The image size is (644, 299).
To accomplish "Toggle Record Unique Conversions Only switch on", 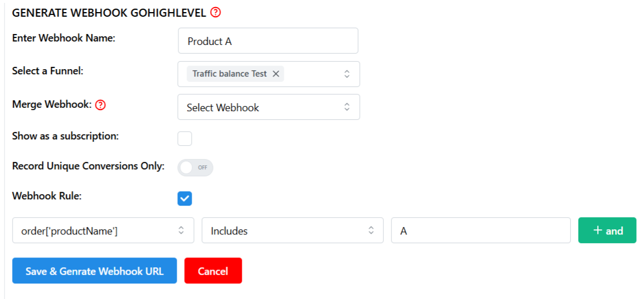I will pyautogui.click(x=195, y=168).
